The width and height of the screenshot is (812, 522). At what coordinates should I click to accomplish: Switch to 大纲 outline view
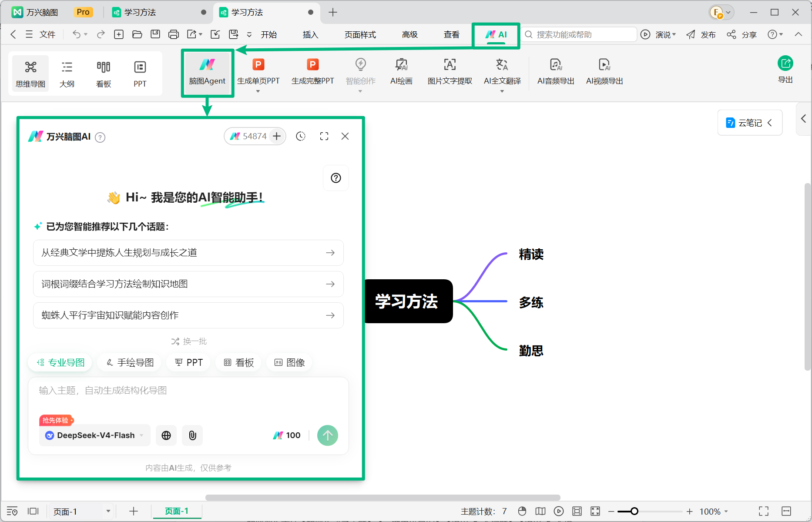[x=67, y=73]
